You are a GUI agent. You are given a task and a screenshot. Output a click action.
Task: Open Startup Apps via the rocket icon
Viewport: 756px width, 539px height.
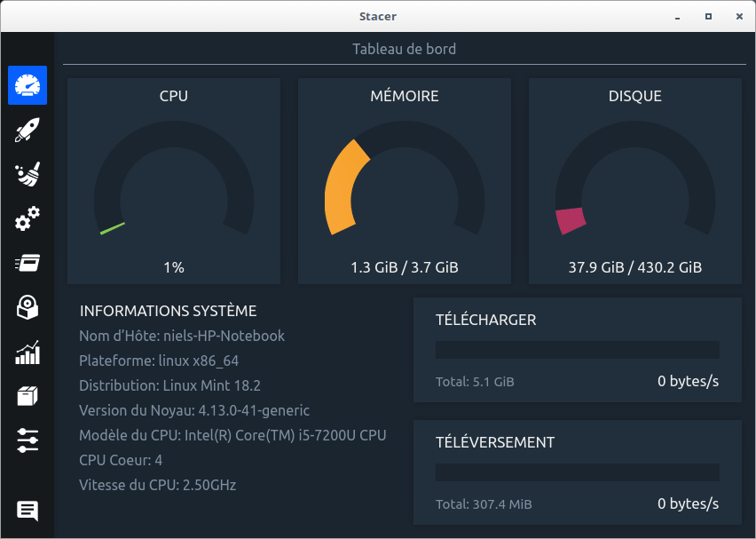pyautogui.click(x=28, y=131)
